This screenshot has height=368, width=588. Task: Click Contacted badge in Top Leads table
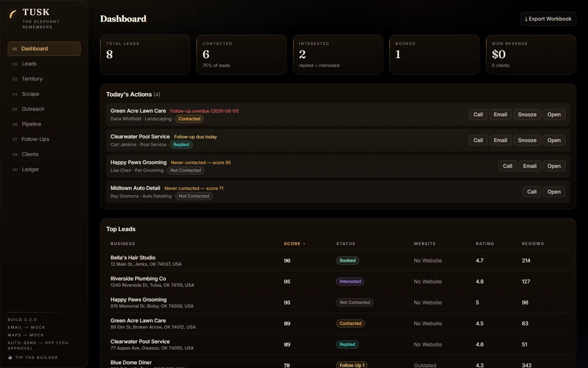350,324
